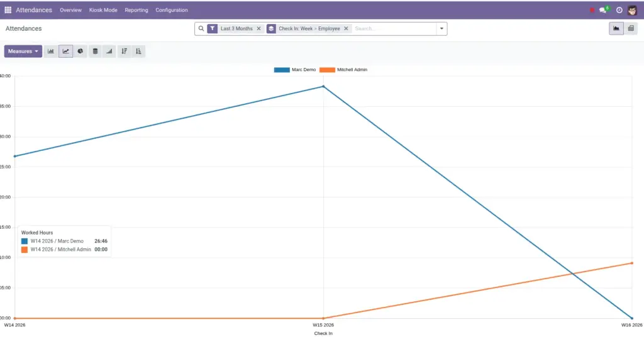Open the Configuration menu

pyautogui.click(x=171, y=10)
